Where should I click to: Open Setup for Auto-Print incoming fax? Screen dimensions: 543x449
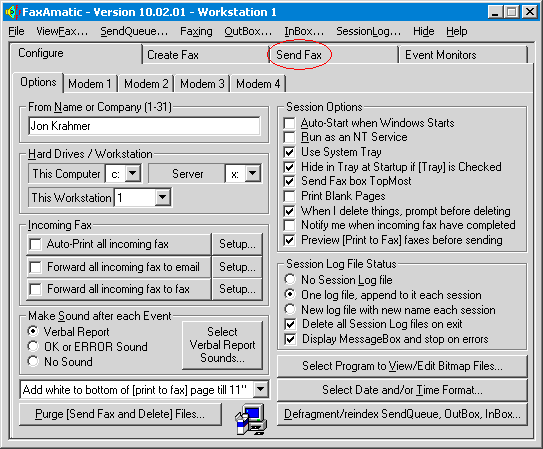(x=237, y=244)
